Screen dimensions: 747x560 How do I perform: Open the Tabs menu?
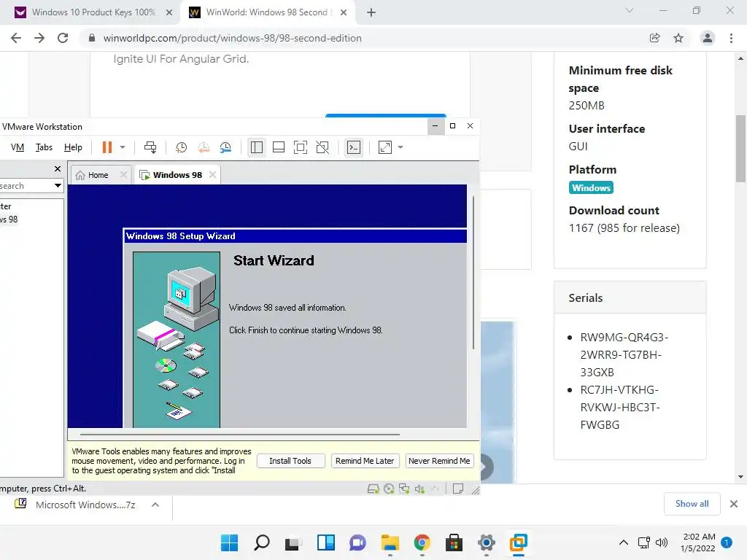click(44, 147)
